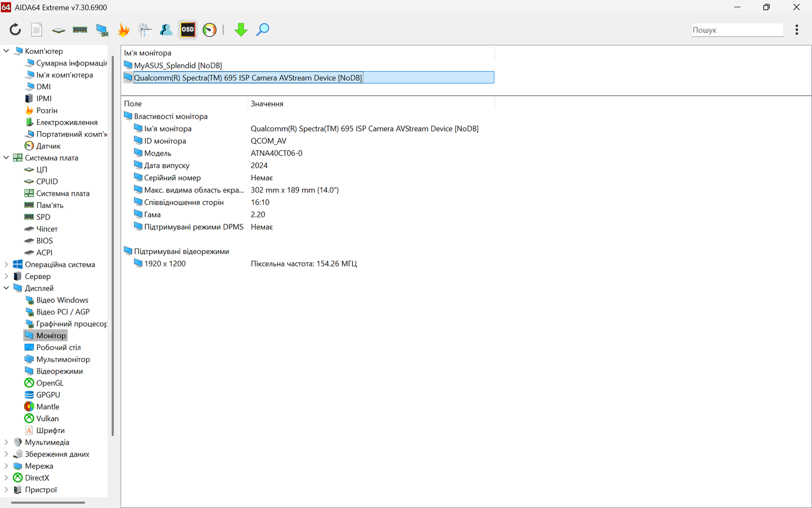This screenshot has height=508, width=812.
Task: Expand the Мережа tree node
Action: 6,466
